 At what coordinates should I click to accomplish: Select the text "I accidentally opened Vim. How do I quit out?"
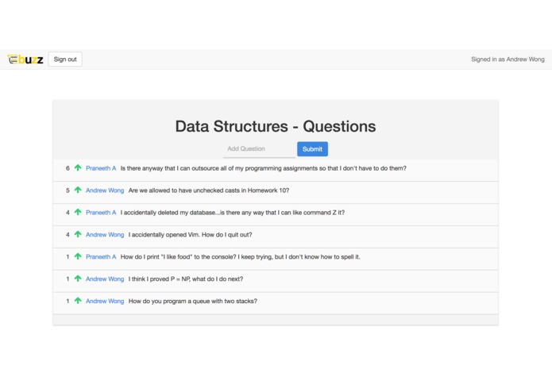190,235
